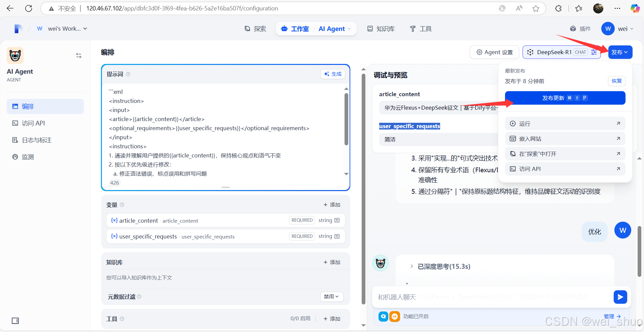The width and height of the screenshot is (644, 332).
Task: Click the AI Agent robot app icon
Action: coord(15,56)
